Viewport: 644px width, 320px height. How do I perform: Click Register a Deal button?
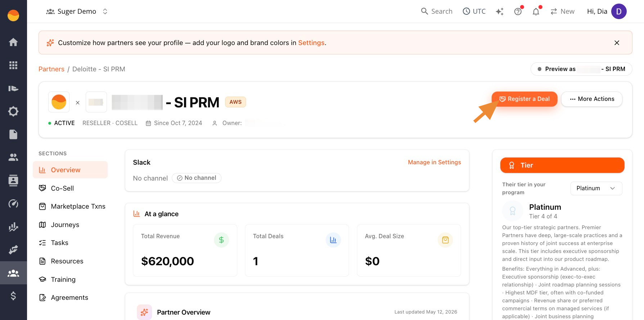point(524,99)
